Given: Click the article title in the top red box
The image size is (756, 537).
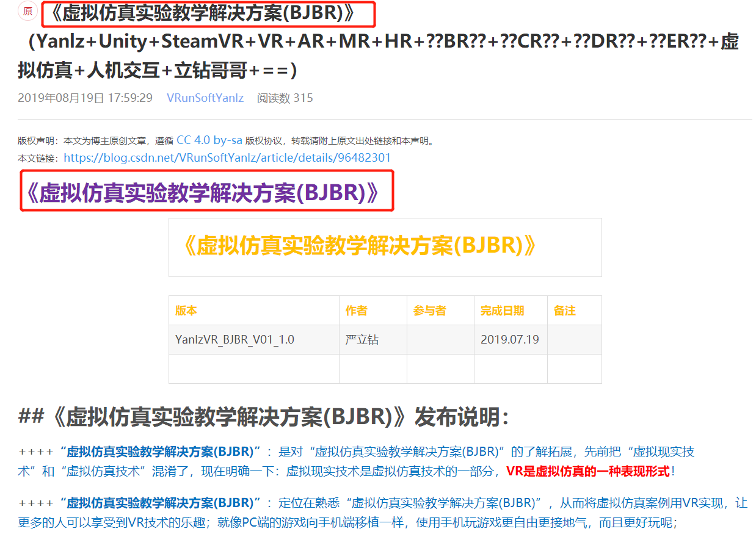Looking at the screenshot, I should click(208, 13).
